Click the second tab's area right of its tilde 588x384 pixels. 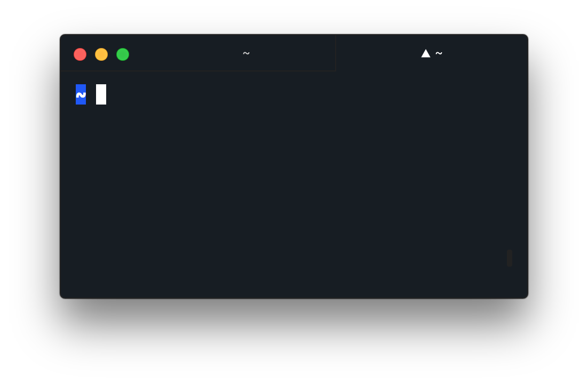[x=484, y=54]
